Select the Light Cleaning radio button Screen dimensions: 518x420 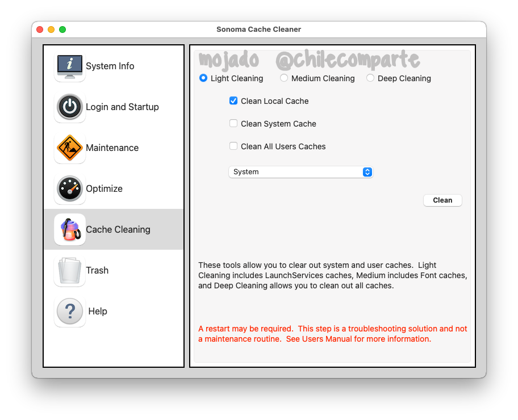point(203,78)
